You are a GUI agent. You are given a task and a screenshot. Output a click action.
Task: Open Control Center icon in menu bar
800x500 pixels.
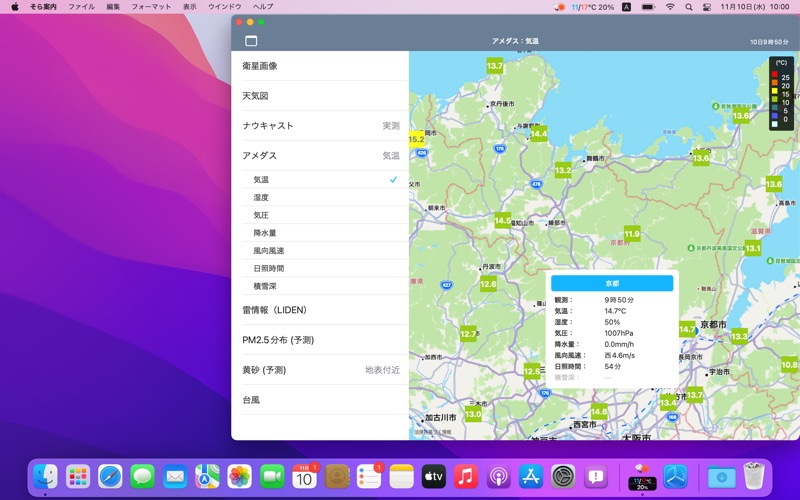(x=707, y=7)
